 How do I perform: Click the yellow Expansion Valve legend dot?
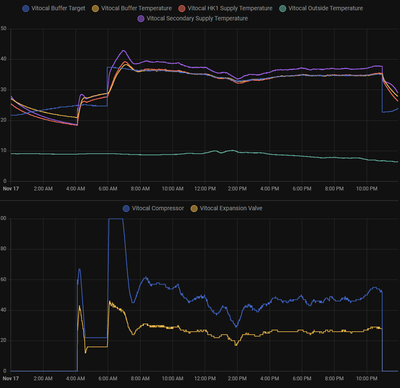pos(194,209)
